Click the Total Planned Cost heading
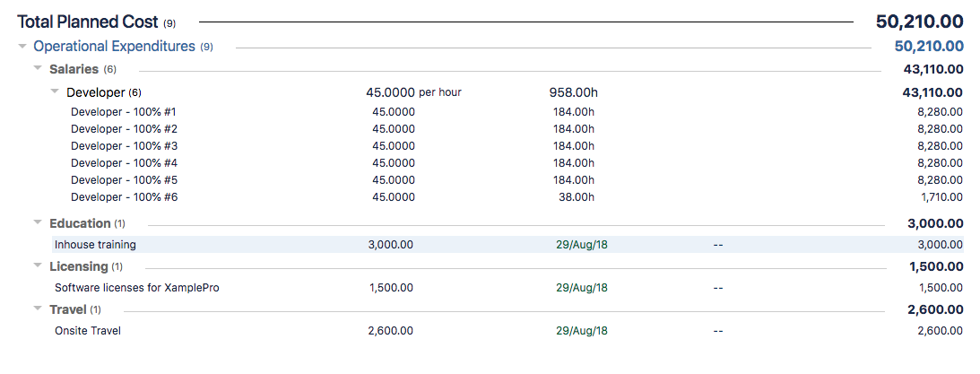 88,22
